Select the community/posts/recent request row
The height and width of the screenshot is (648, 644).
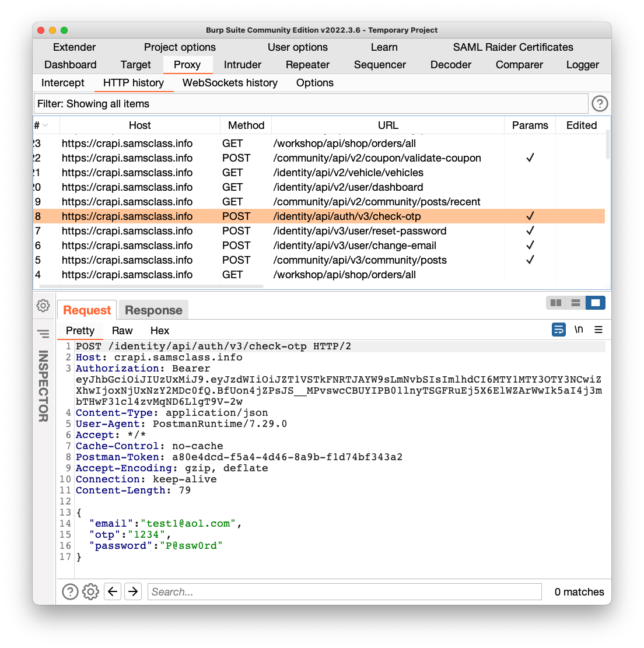tap(319, 202)
